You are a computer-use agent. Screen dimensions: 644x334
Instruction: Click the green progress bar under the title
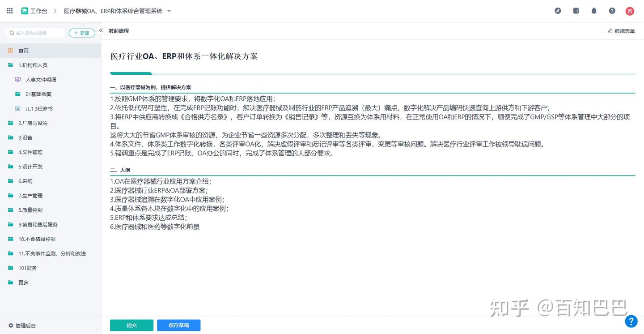pyautogui.click(x=131, y=73)
